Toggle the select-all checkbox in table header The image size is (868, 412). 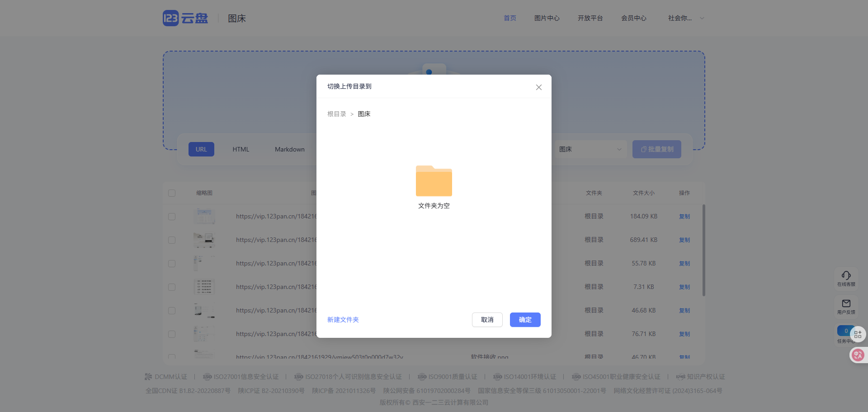pyautogui.click(x=172, y=193)
